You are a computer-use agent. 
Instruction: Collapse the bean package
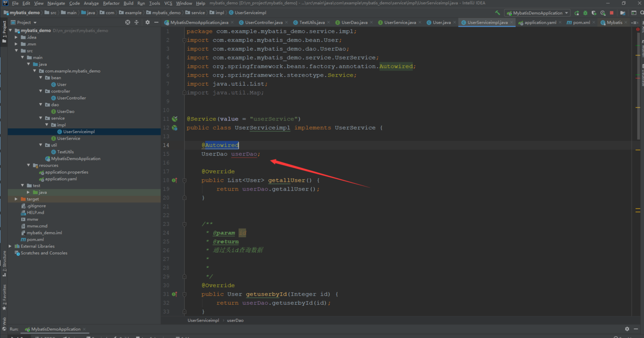coord(41,78)
